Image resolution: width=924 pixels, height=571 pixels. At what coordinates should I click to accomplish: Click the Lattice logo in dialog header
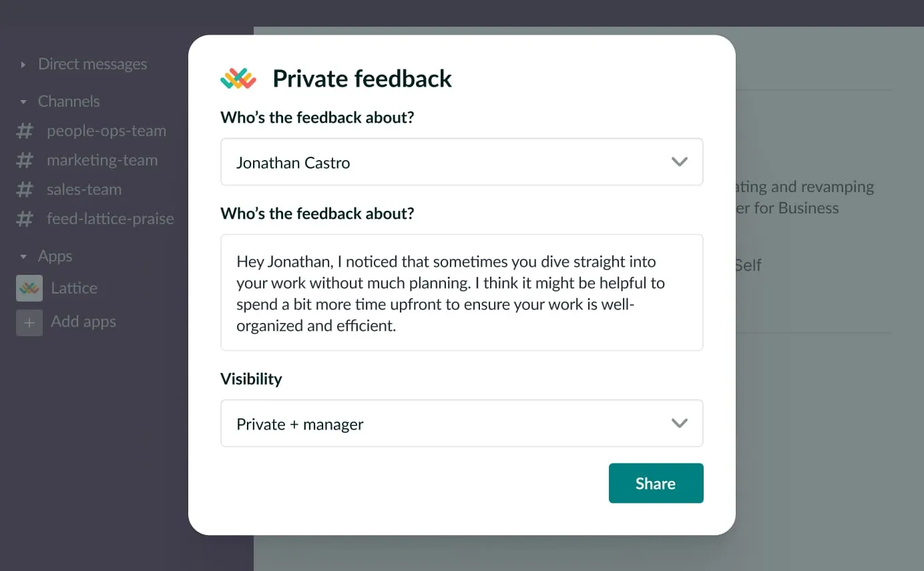(238, 79)
